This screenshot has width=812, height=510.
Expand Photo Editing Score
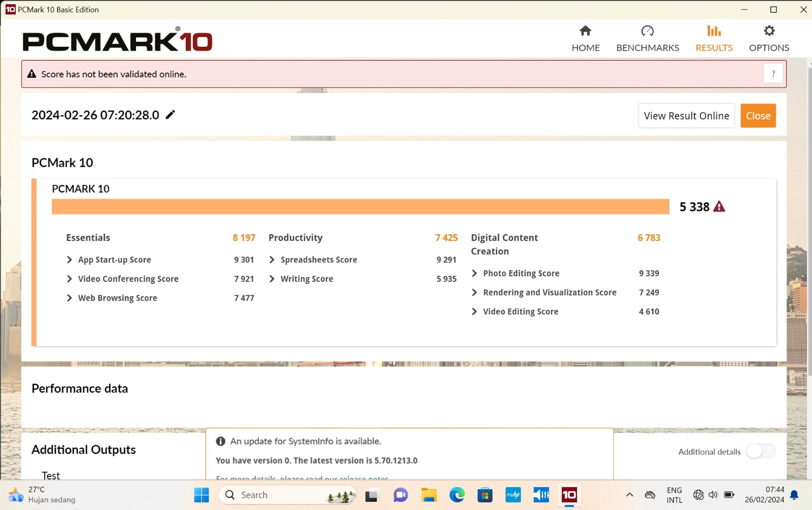tap(475, 273)
